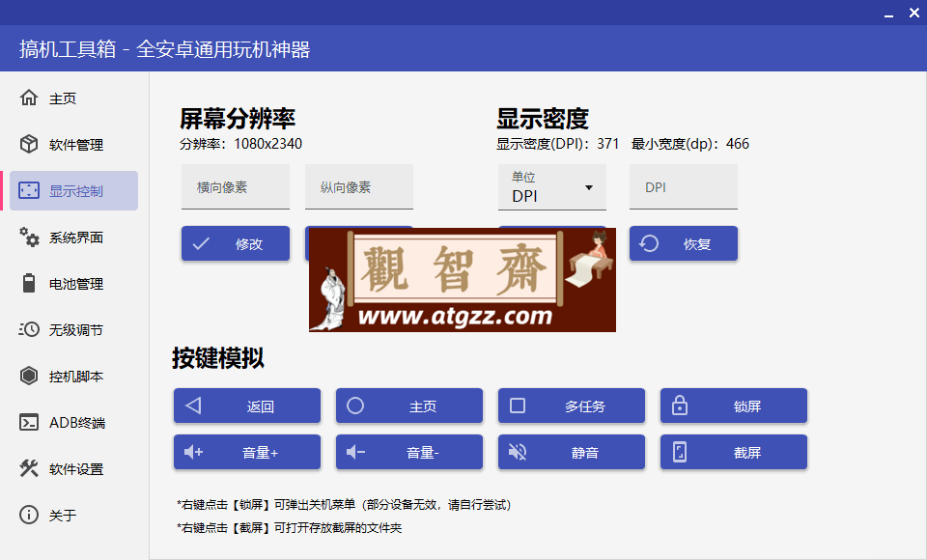Click the battery icon for 电池管理
The image size is (927, 560).
[x=28, y=283]
